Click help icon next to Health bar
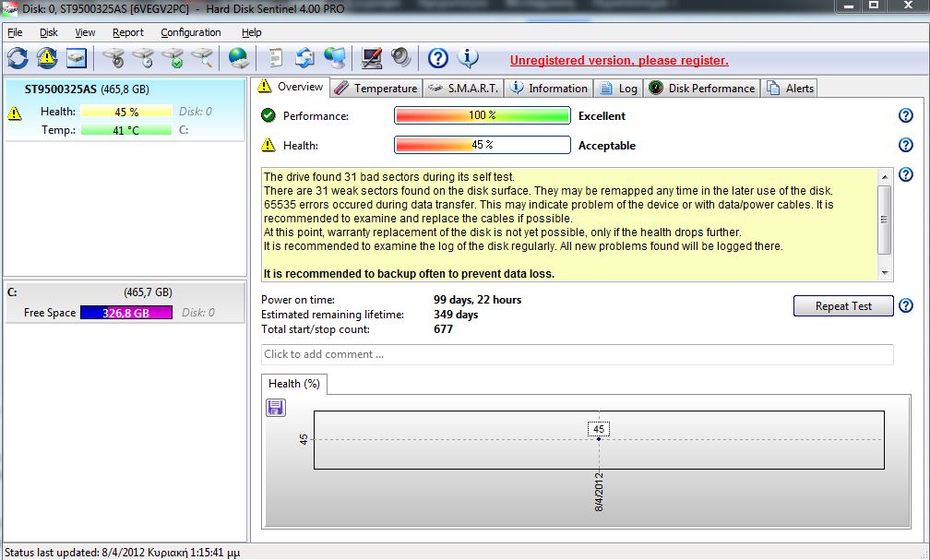930x560 pixels. [x=906, y=145]
